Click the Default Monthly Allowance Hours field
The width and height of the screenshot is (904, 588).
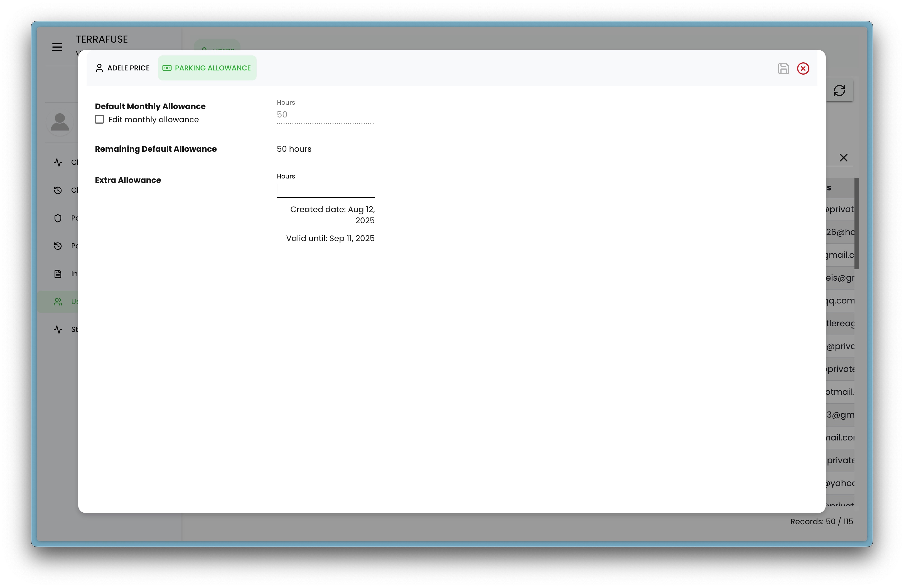point(326,115)
